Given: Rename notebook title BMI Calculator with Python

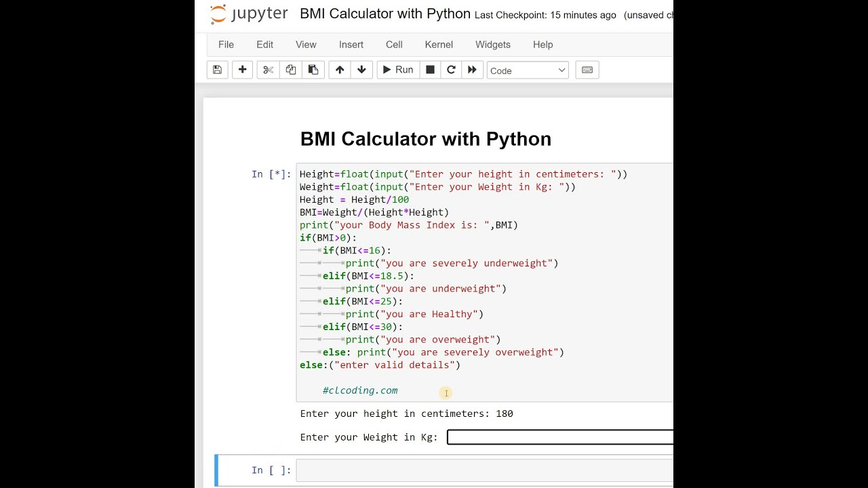Looking at the screenshot, I should [385, 14].
